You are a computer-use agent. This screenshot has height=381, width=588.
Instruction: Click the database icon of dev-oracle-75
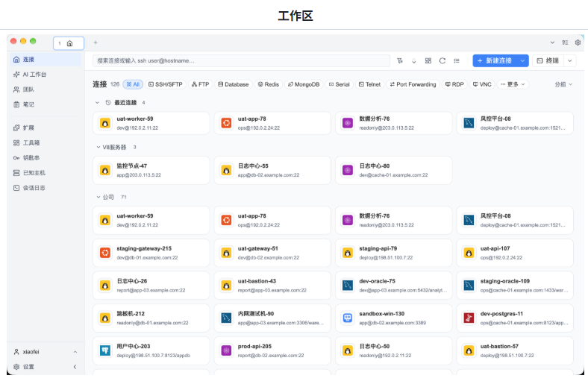(348, 286)
